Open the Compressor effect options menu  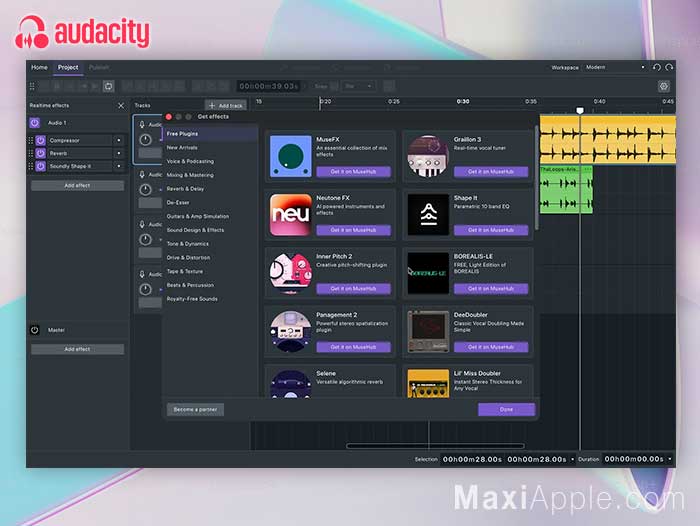click(119, 140)
